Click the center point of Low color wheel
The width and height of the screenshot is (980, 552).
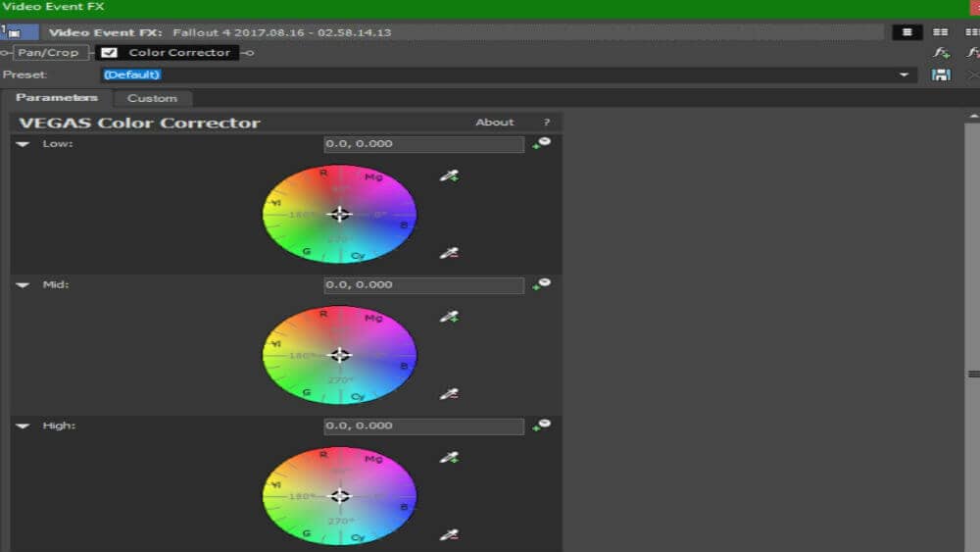(x=339, y=215)
